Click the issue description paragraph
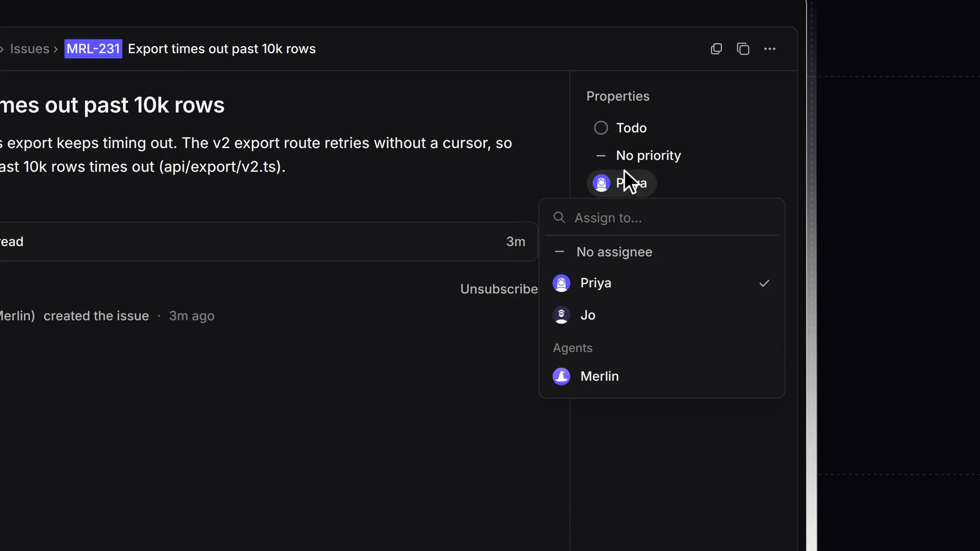 (x=256, y=155)
